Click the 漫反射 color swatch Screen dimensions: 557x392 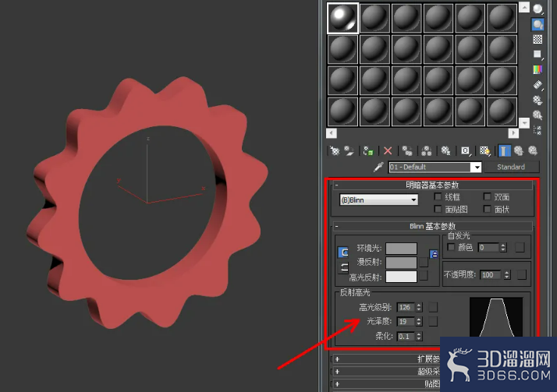401,262
